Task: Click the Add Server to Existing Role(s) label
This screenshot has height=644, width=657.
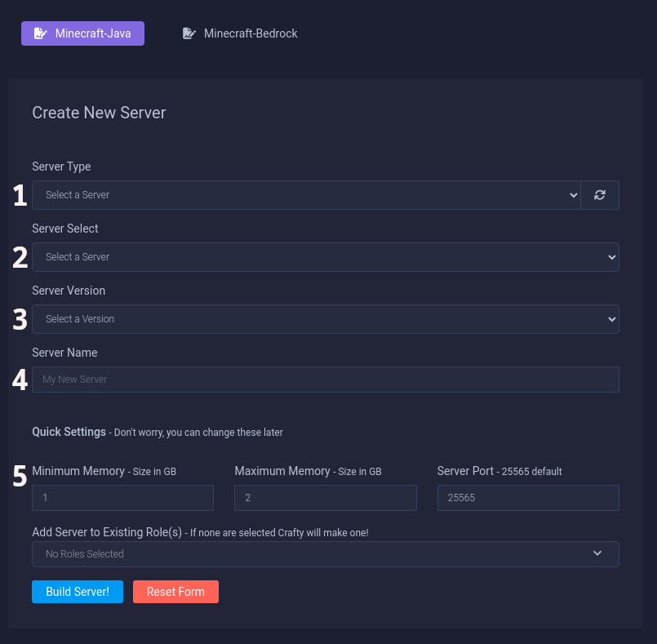Action: 107,532
